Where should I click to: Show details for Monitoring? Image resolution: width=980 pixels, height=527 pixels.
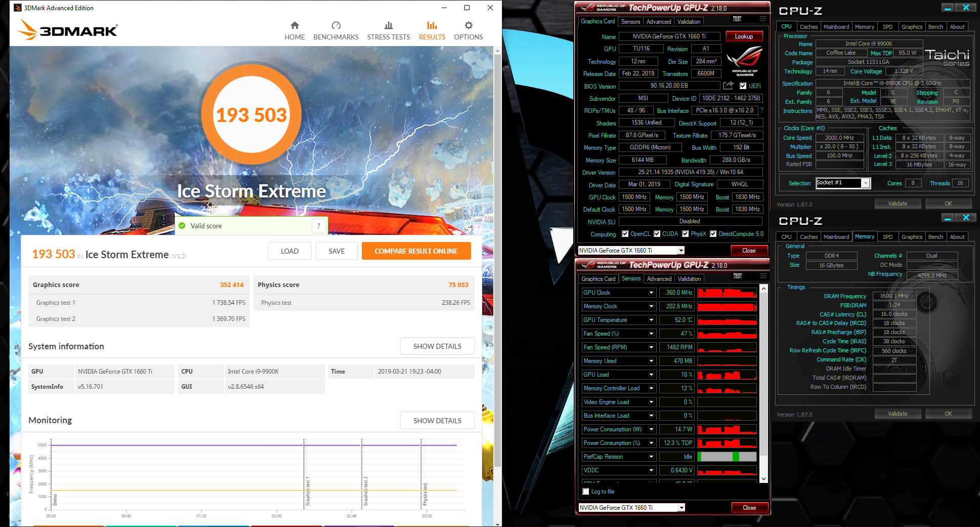(437, 421)
